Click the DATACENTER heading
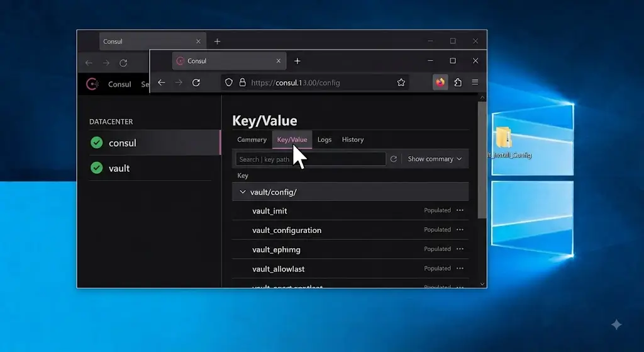Image resolution: width=644 pixels, height=352 pixels. pos(111,122)
